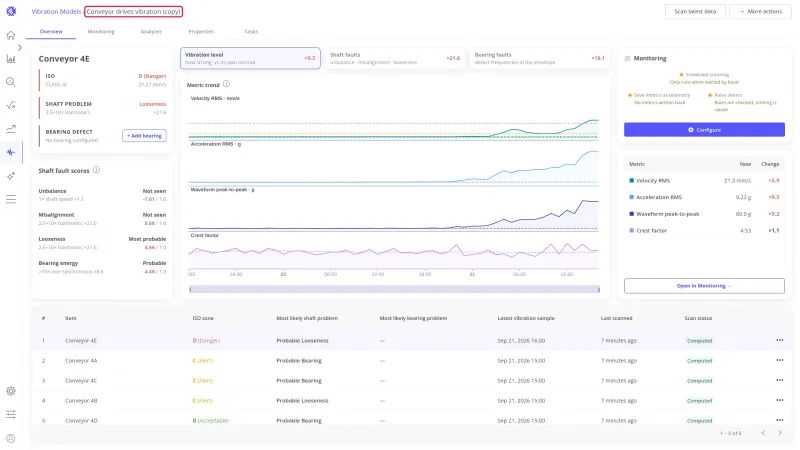This screenshot has height=450, width=800.
Task: Select the Bearing faults card
Action: pos(540,58)
